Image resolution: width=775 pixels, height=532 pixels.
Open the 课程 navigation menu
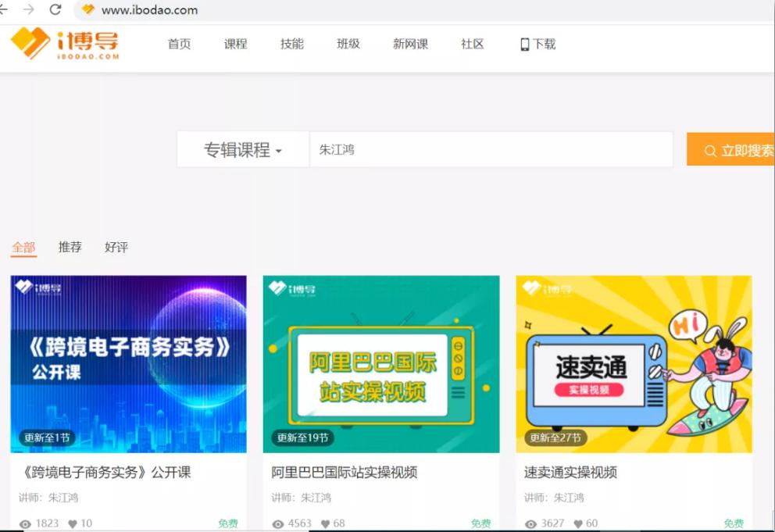(x=235, y=44)
